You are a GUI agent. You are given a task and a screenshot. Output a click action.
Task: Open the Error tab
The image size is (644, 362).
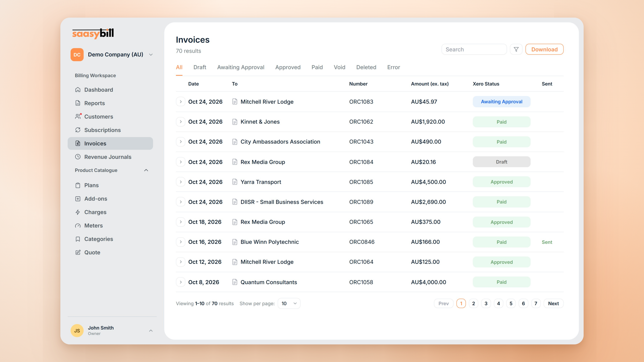pos(393,67)
